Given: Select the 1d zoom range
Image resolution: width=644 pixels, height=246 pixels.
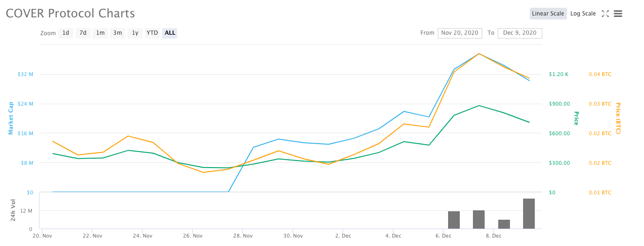Looking at the screenshot, I should (66, 33).
